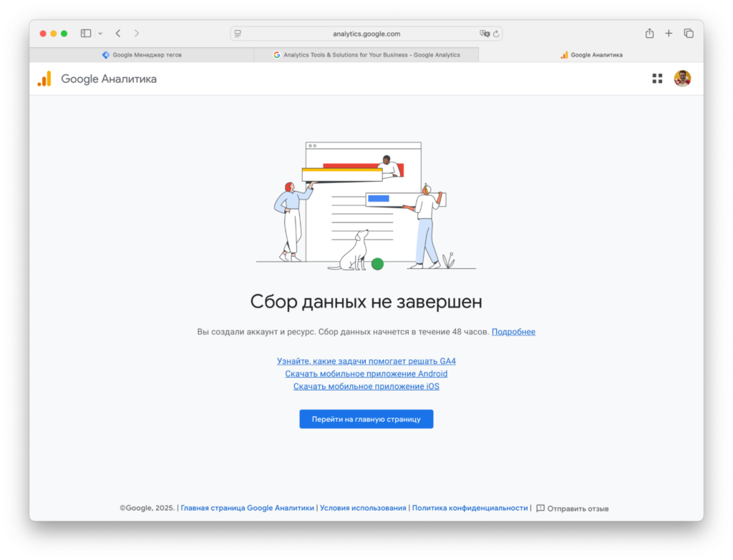Open Условия использования footer link
733x560 pixels.
coord(363,509)
